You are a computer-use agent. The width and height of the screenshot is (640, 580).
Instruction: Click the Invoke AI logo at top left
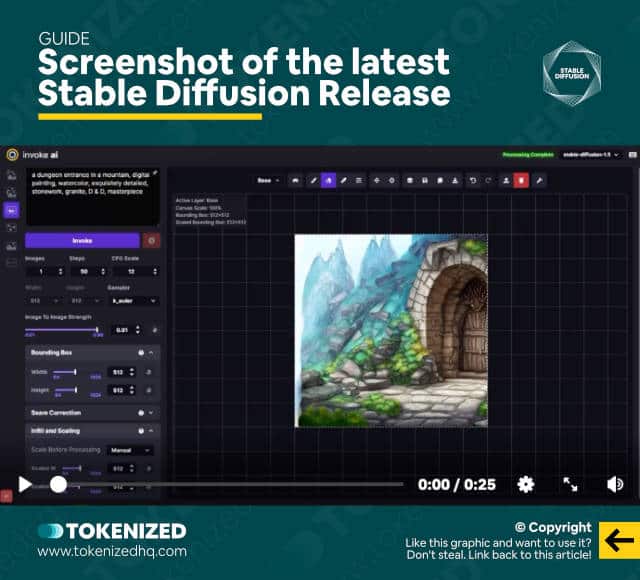(12, 155)
